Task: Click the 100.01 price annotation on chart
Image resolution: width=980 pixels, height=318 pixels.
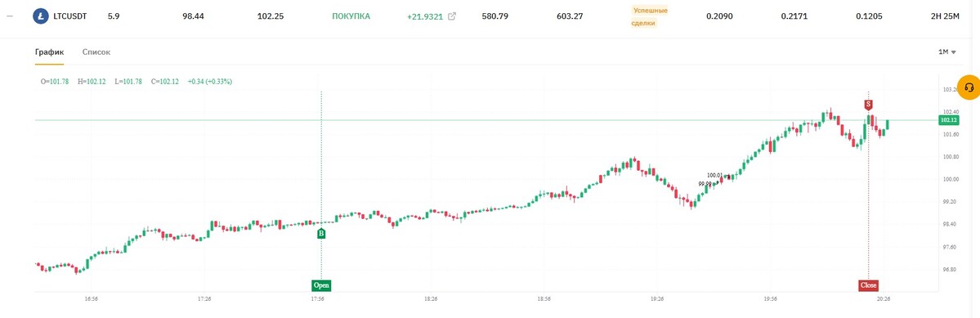Action: click(714, 176)
